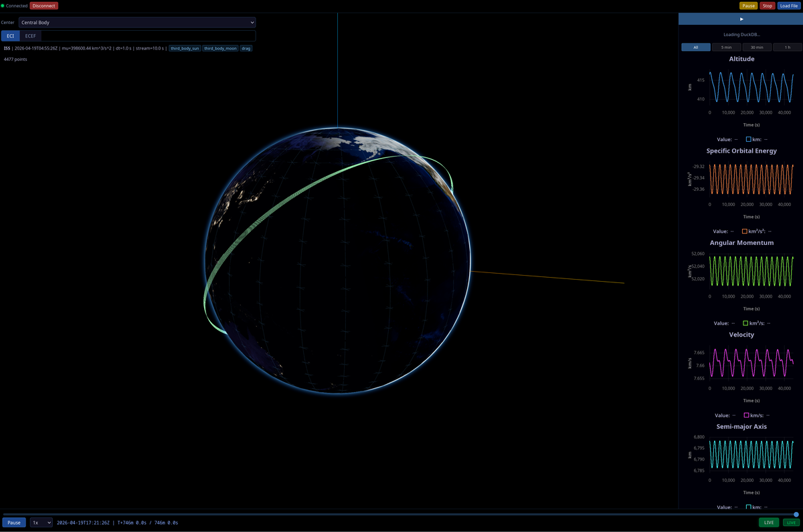Click the timeline slider handle
803x532 pixels.
point(796,515)
